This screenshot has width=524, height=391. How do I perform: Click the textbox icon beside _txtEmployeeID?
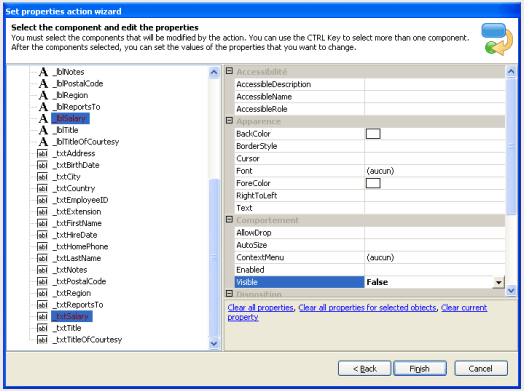coord(42,200)
